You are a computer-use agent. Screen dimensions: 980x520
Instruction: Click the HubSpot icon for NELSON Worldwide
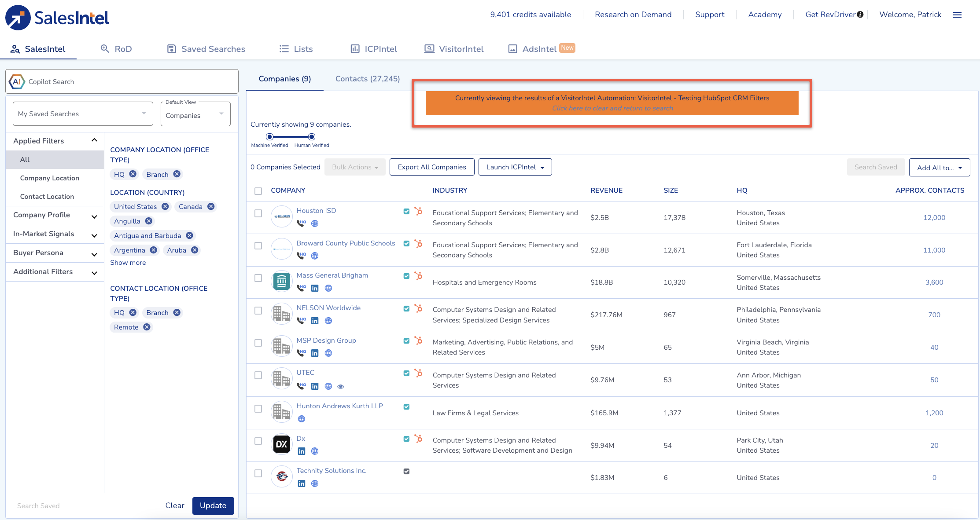(418, 308)
